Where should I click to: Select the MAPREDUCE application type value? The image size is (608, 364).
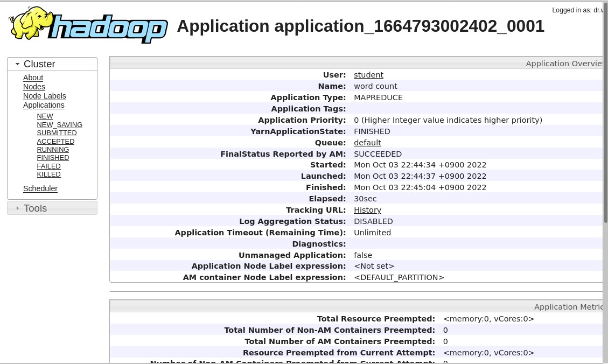378,97
